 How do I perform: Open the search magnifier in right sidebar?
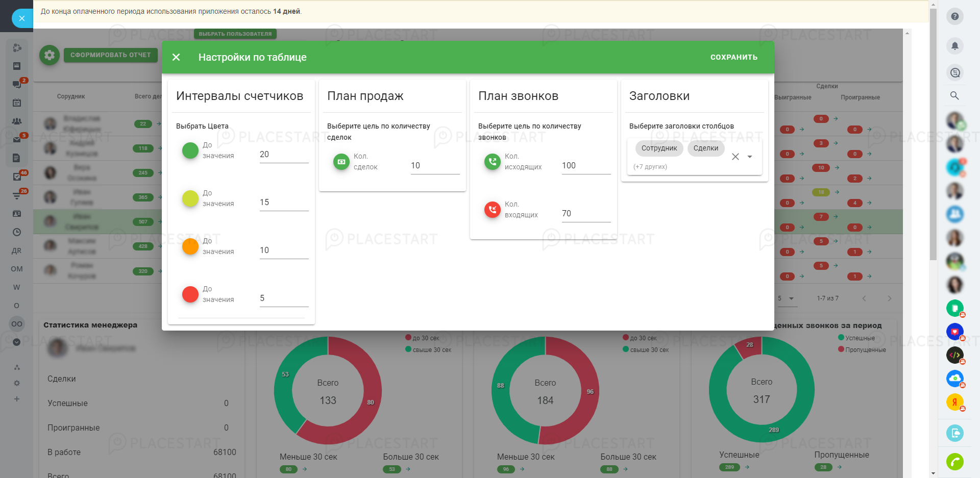tap(954, 95)
